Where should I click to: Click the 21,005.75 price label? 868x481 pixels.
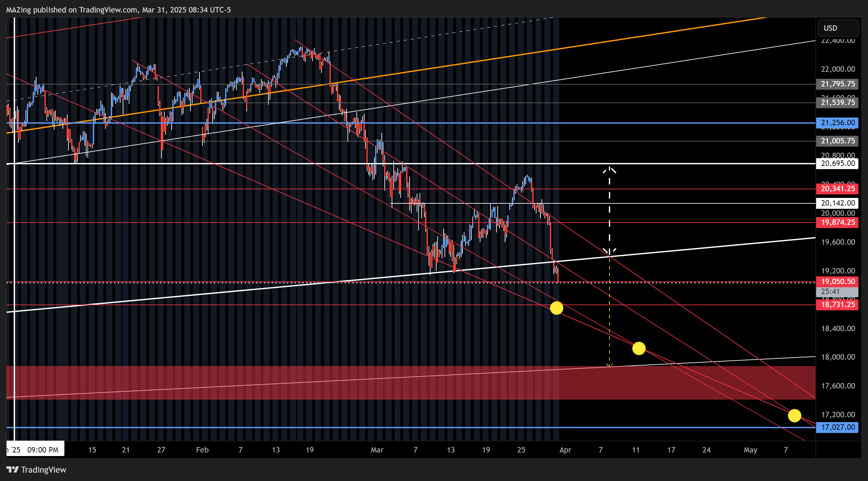pyautogui.click(x=837, y=141)
